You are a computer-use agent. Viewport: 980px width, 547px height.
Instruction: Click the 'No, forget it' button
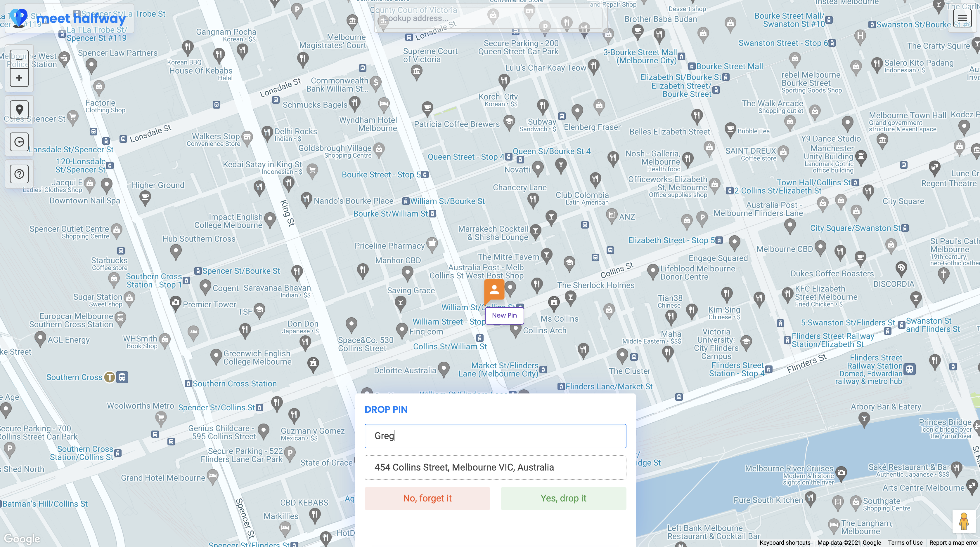(x=427, y=498)
